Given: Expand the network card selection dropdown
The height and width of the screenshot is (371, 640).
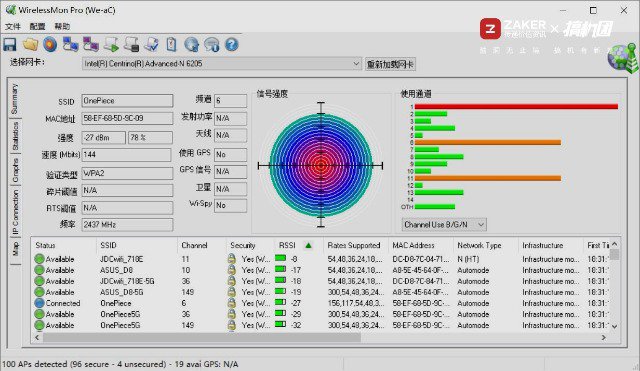Looking at the screenshot, I should click(356, 64).
